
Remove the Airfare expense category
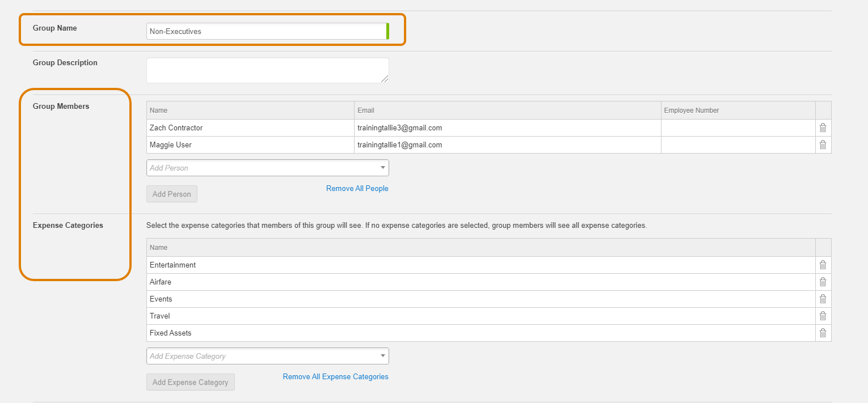tap(823, 282)
